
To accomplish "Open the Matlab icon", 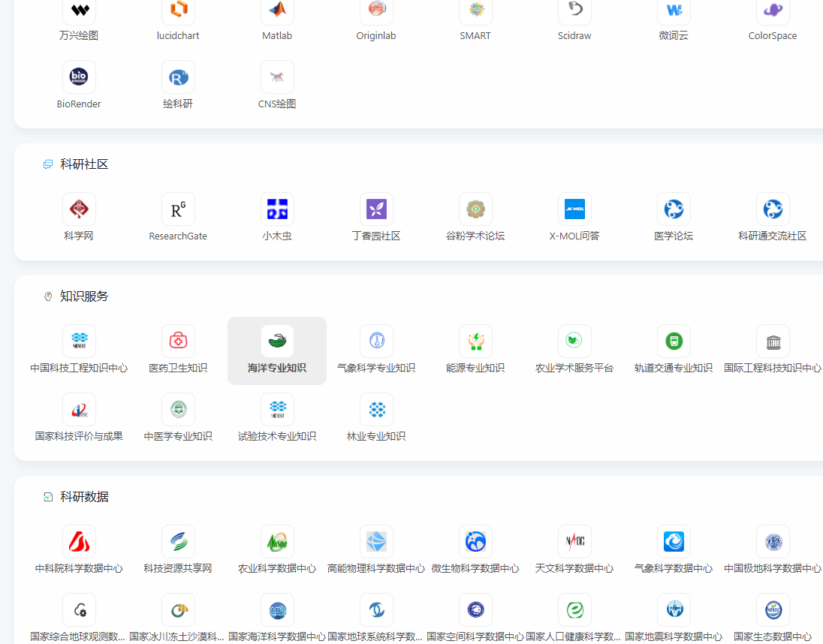I will [277, 10].
